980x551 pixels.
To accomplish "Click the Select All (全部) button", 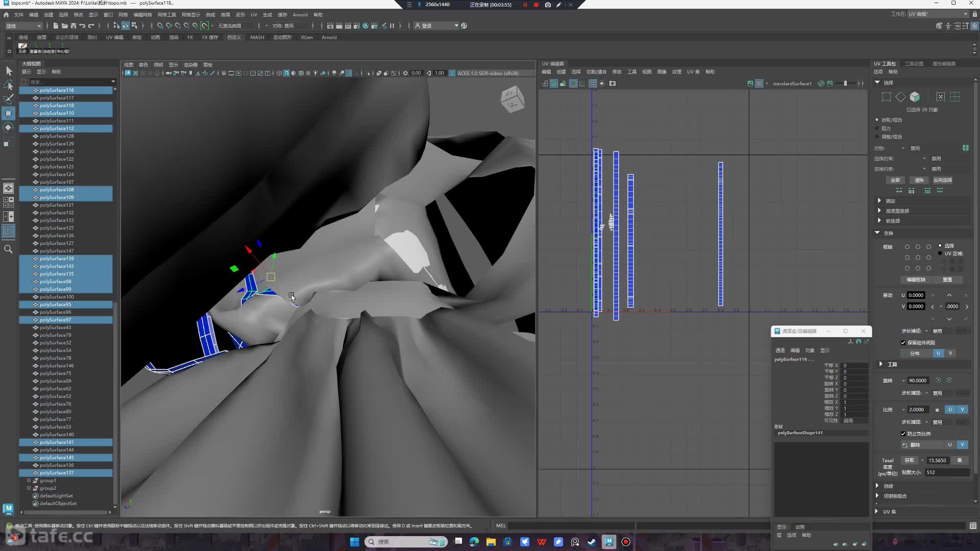I will tap(895, 180).
